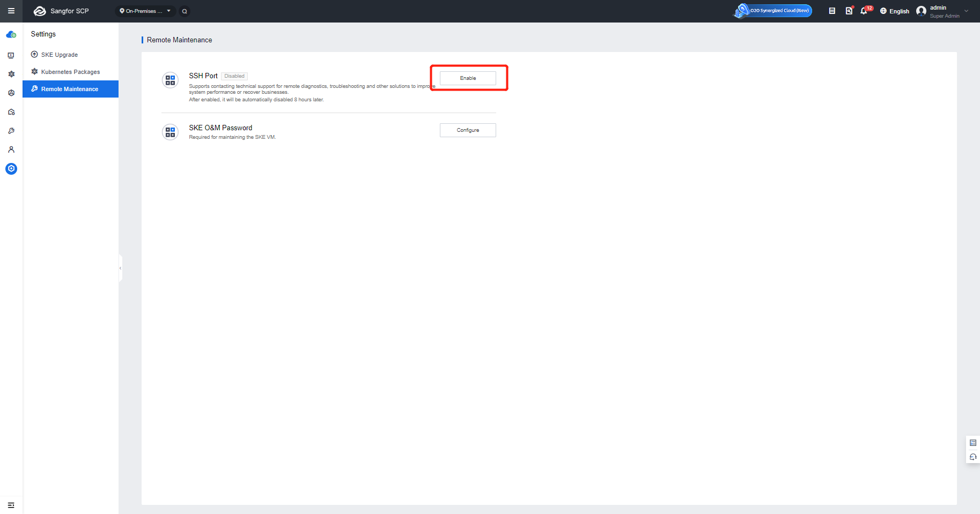The image size is (980, 514).
Task: Configure the SKE O&M Password
Action: 468,130
